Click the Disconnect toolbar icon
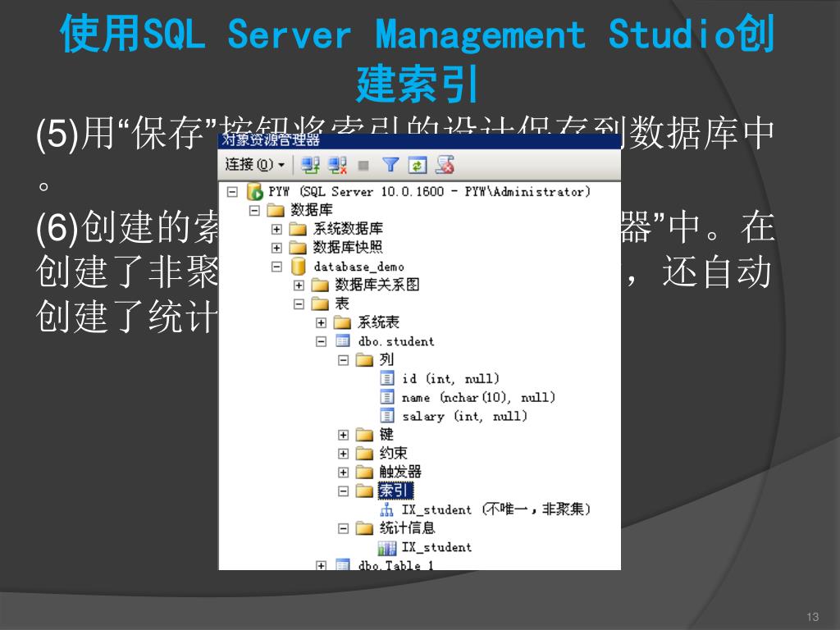840x630 pixels. tap(337, 165)
